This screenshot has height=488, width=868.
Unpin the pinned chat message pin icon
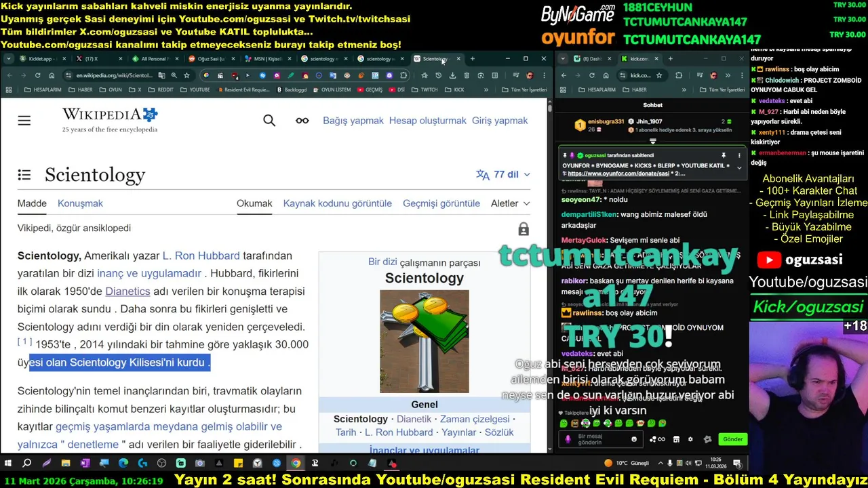click(724, 155)
